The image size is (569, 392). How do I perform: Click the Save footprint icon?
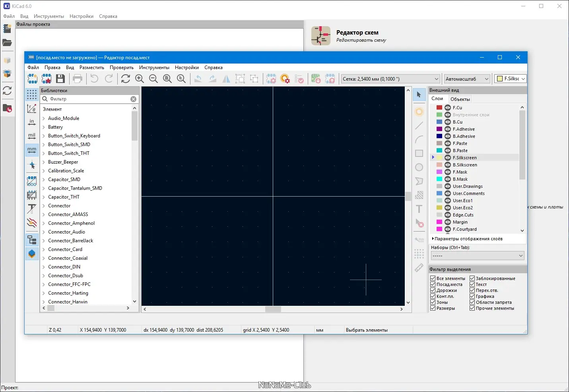point(60,79)
